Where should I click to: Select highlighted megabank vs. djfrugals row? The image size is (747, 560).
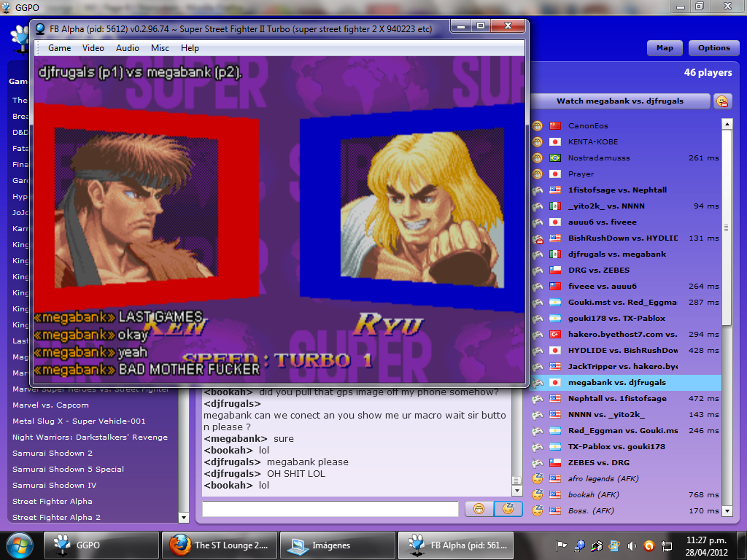(x=626, y=382)
